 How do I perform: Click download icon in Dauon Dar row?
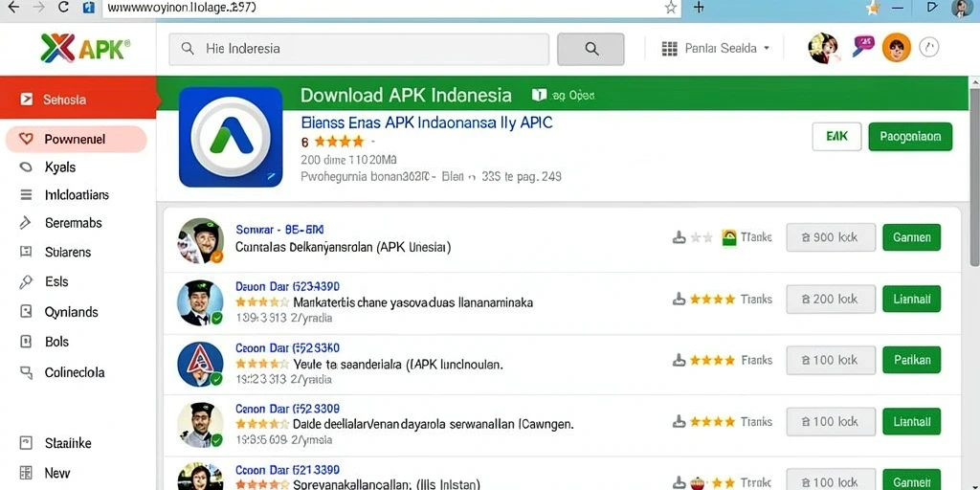point(679,300)
